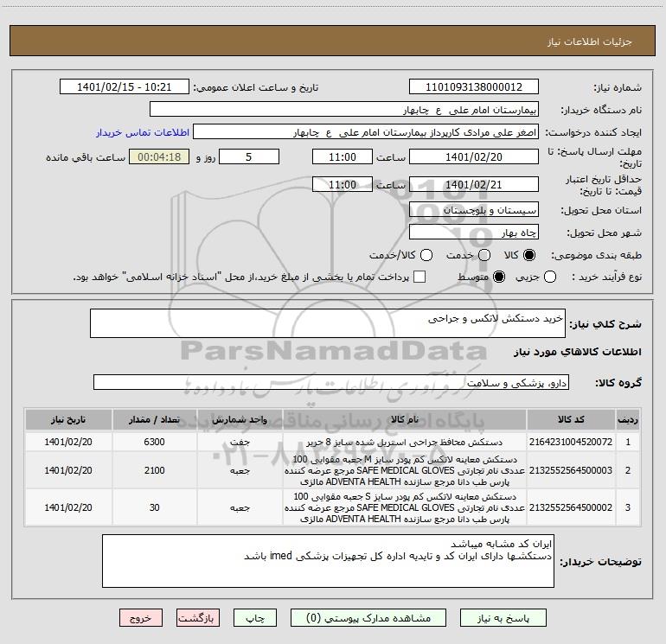The image size is (666, 644).
Task: Click product code 2132552564500002
Action: tap(571, 507)
